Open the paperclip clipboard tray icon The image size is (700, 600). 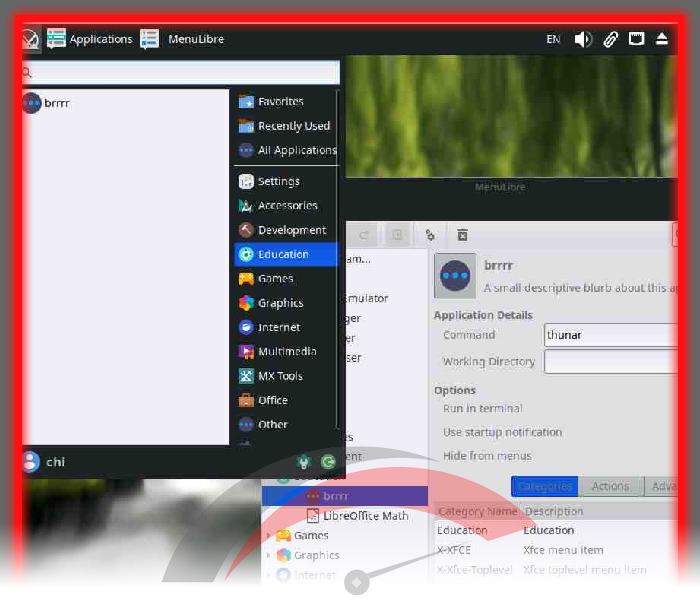point(610,39)
